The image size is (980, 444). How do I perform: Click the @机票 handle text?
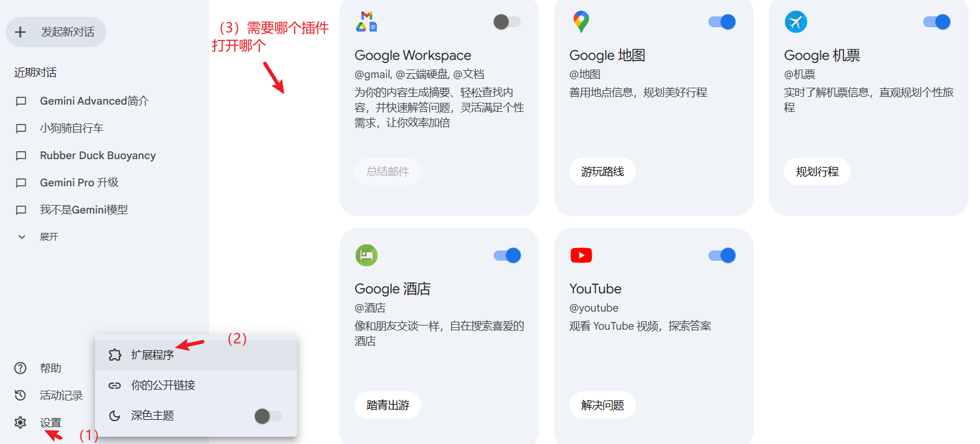pos(800,74)
